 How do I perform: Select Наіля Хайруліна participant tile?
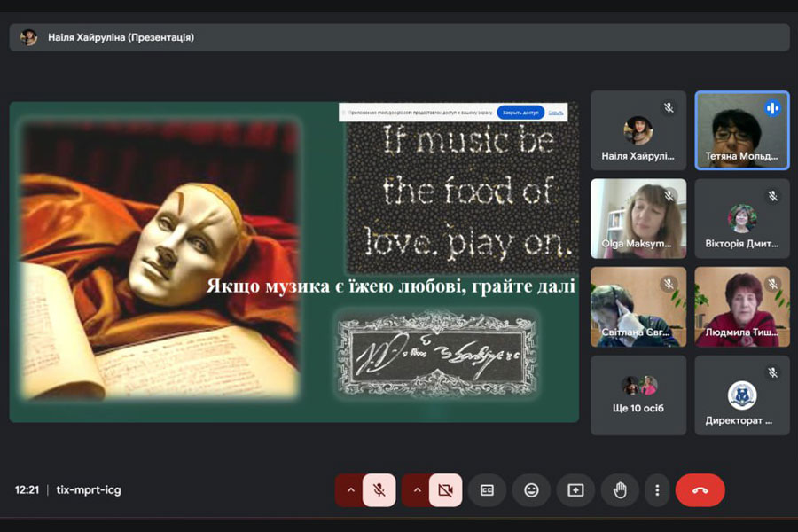coord(638,130)
